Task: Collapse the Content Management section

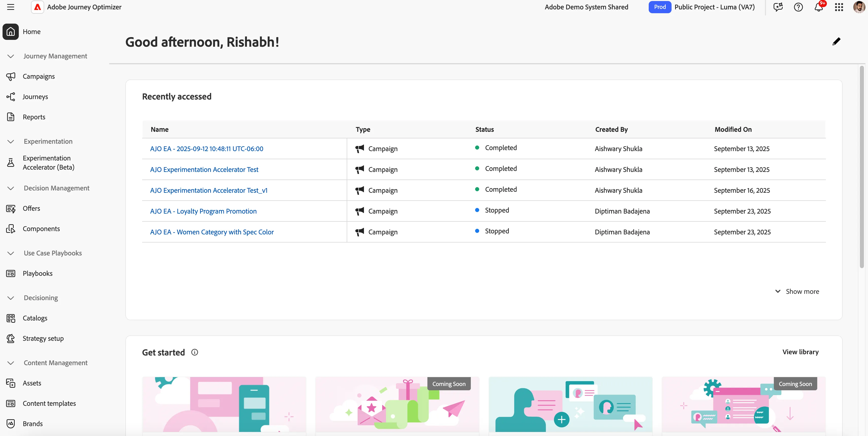Action: coord(10,363)
